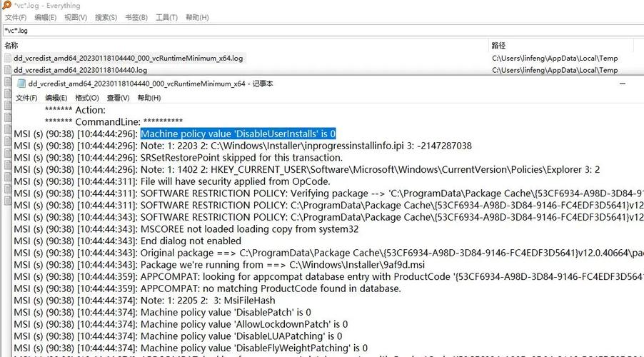Open Notepad's 帮助(H) menu
The width and height of the screenshot is (644, 357).
coord(149,98)
